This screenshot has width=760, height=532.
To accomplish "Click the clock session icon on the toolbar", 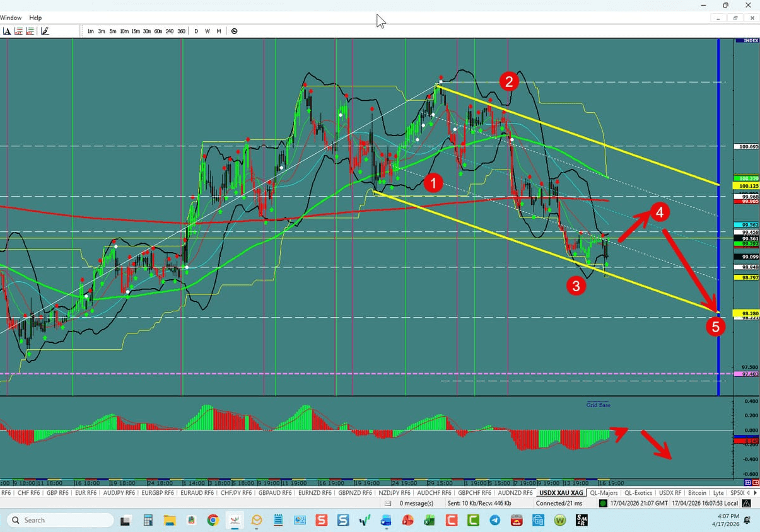I will pos(234,31).
